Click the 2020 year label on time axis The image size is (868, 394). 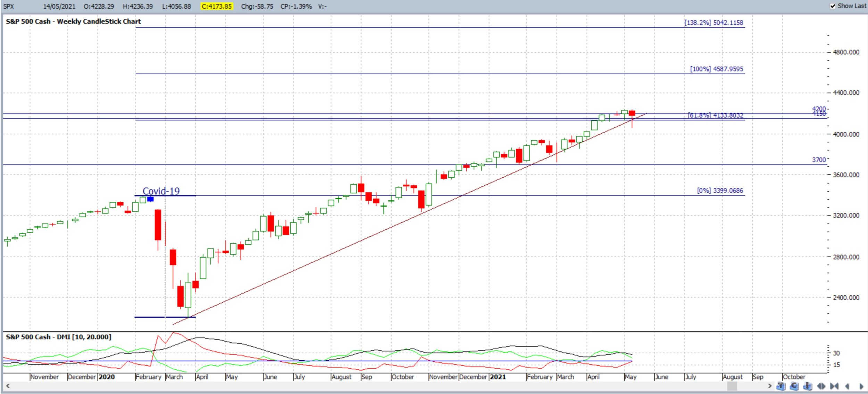[x=107, y=377]
